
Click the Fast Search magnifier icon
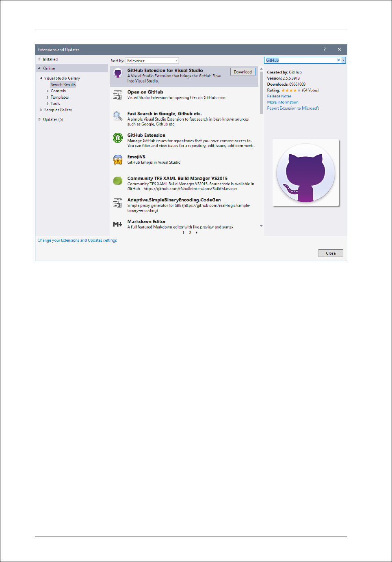(x=118, y=117)
